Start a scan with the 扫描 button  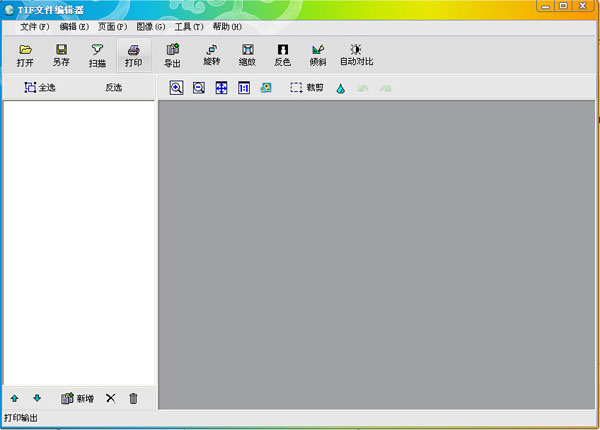pos(97,55)
